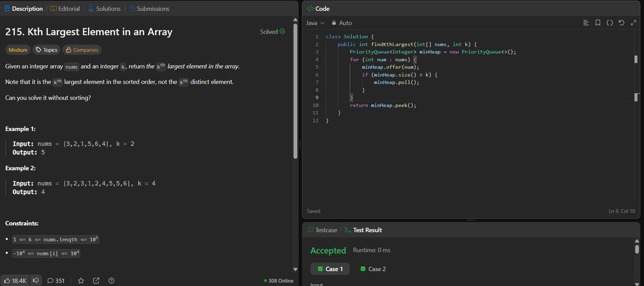Viewport: 644px width, 286px height.
Task: Click the test result panel scrollbar thumb
Action: (637, 249)
